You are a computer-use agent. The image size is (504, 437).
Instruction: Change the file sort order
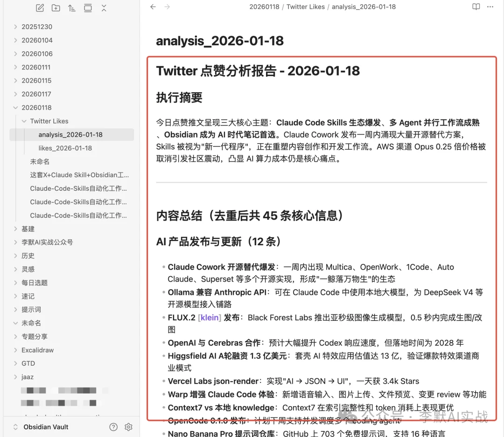tap(72, 8)
